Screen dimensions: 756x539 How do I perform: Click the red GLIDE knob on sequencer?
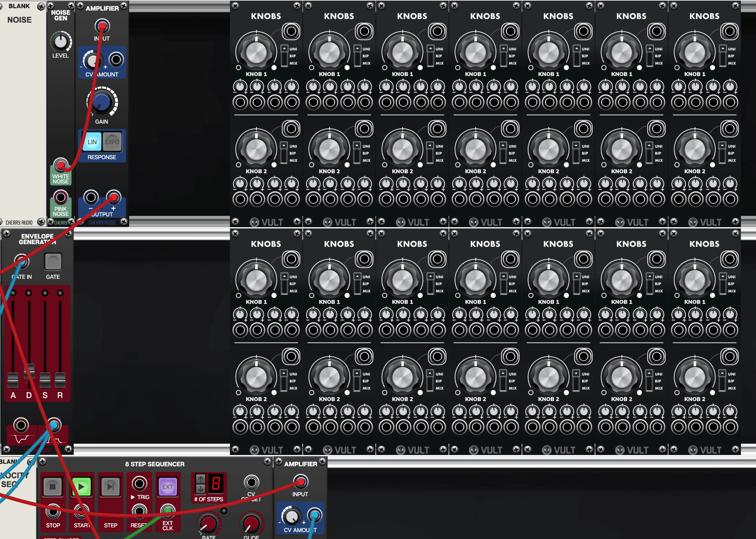tap(251, 523)
